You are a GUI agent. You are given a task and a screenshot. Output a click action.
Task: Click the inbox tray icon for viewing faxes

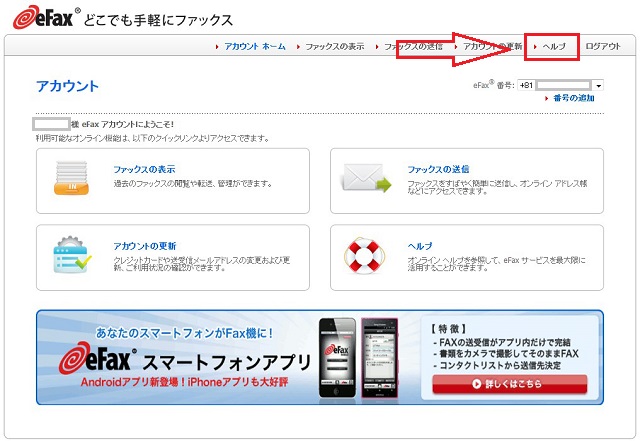pyautogui.click(x=71, y=178)
